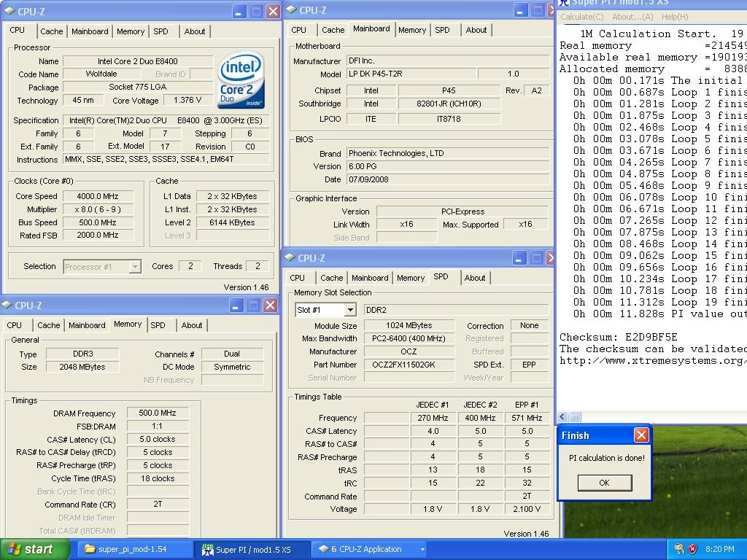The height and width of the screenshot is (560, 747).
Task: Switch to Cache tab in the CPU-Z processor window
Action: tap(52, 31)
